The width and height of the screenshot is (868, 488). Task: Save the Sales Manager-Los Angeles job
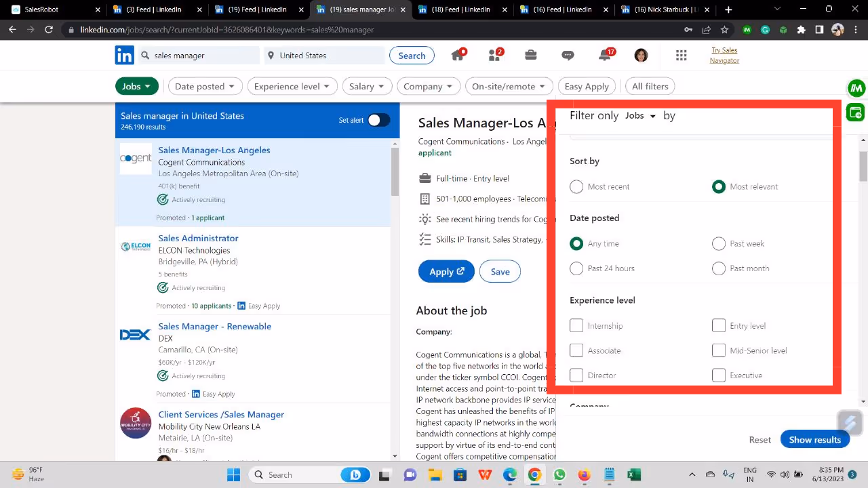500,271
